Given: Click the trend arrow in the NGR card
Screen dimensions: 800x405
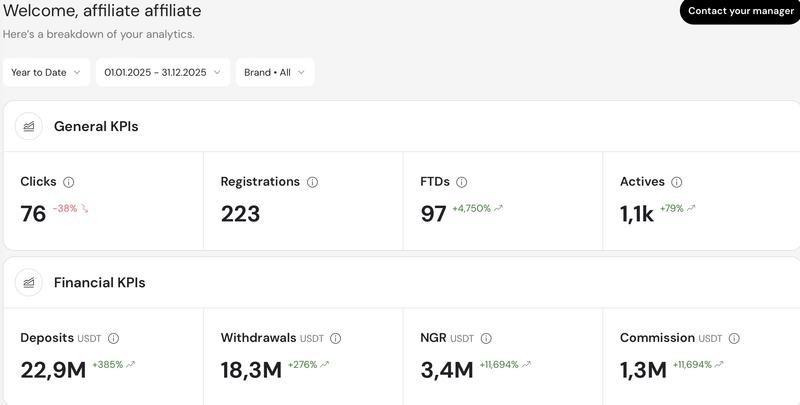Looking at the screenshot, I should tap(526, 365).
